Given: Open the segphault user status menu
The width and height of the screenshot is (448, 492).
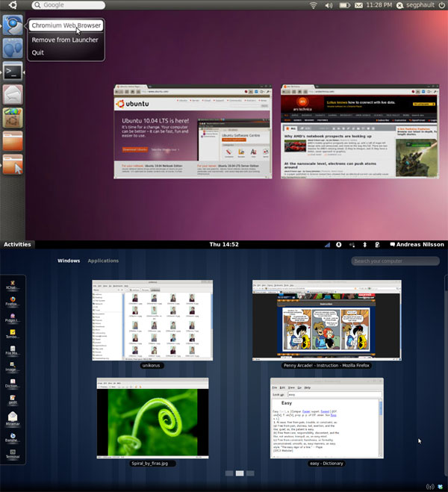Looking at the screenshot, I should click(416, 5).
